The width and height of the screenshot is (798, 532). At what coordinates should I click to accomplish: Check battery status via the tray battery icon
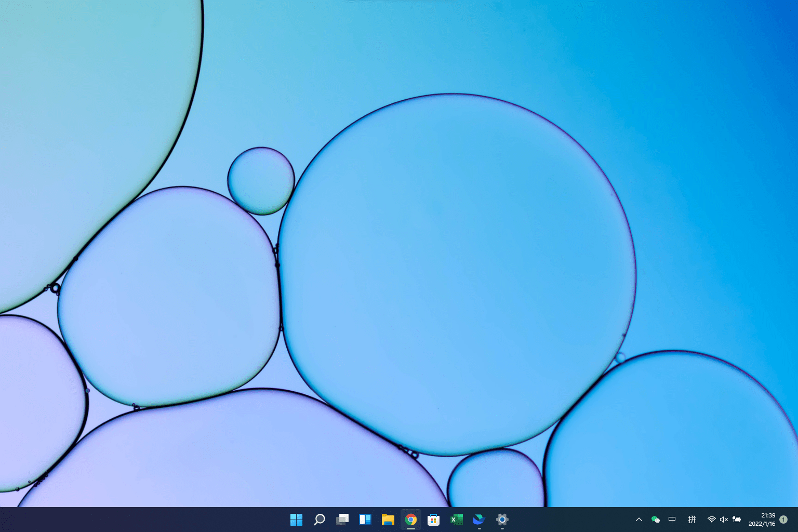point(737,520)
